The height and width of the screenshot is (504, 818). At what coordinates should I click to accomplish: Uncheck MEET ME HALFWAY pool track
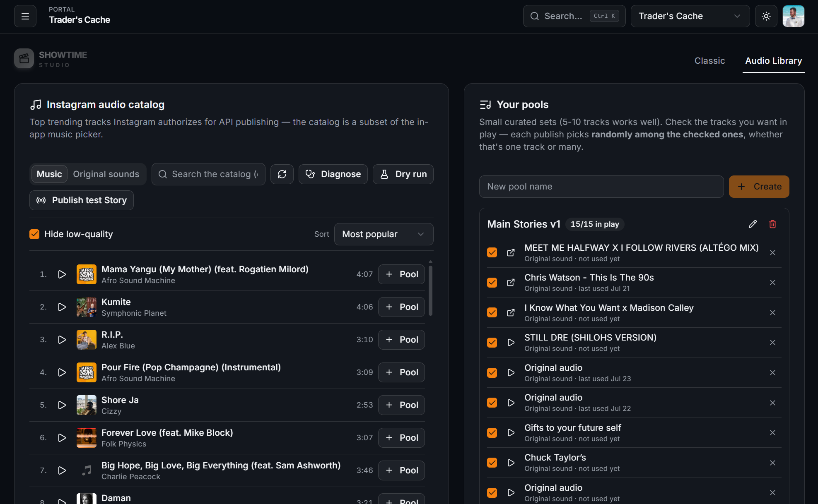[492, 252]
